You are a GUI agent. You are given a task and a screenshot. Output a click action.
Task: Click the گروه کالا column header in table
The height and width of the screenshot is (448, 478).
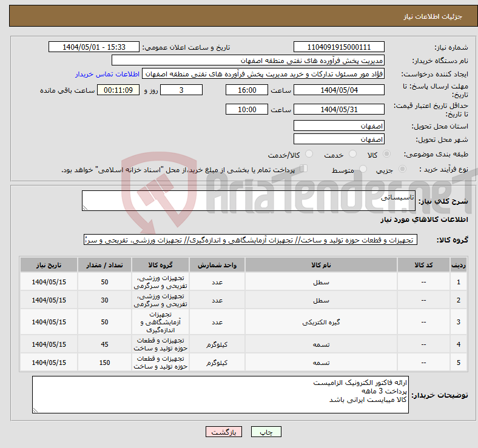[x=160, y=265]
